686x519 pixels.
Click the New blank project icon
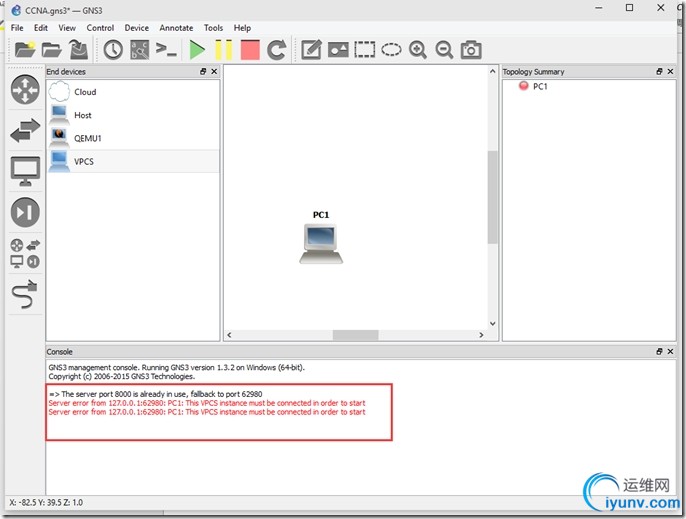coord(25,49)
